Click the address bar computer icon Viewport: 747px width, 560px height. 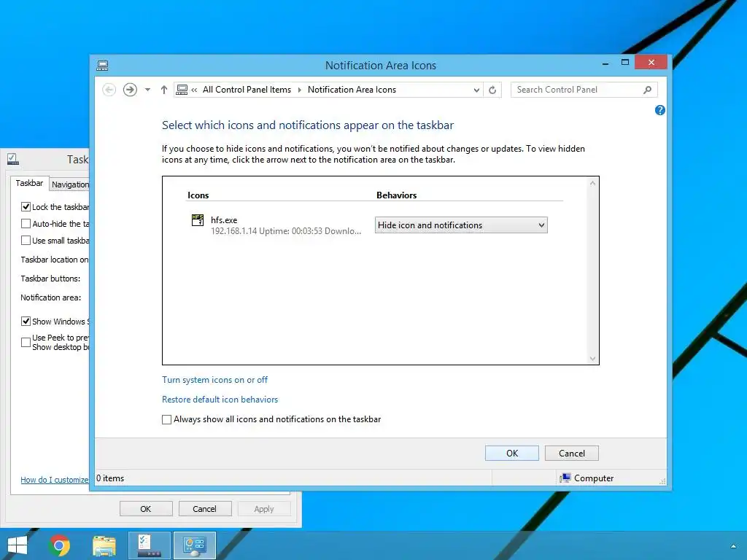pyautogui.click(x=182, y=90)
